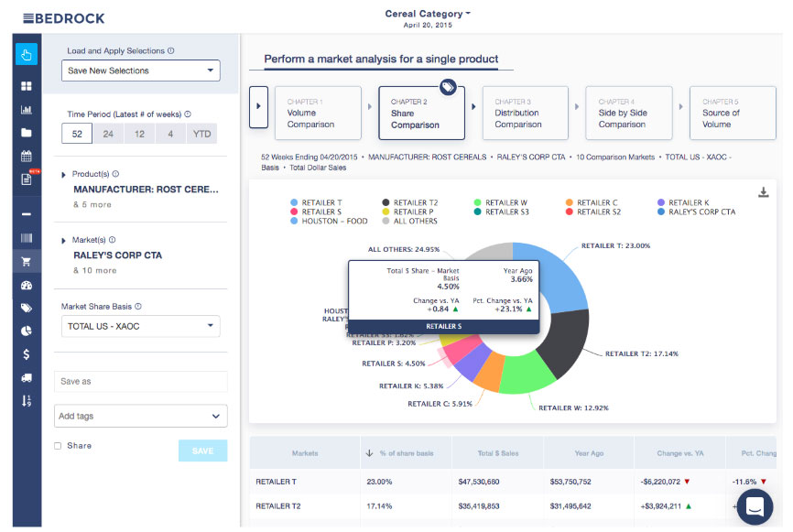Select 12 weeks time period
Viewport: 793px width, 532px height.
click(139, 134)
